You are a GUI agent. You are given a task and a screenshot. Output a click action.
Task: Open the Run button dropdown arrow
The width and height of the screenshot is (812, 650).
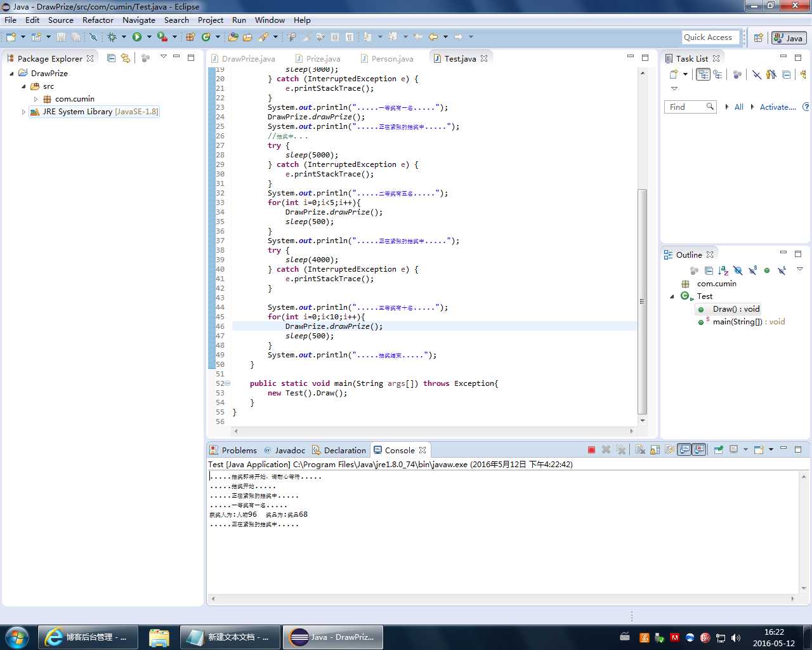[x=149, y=37]
